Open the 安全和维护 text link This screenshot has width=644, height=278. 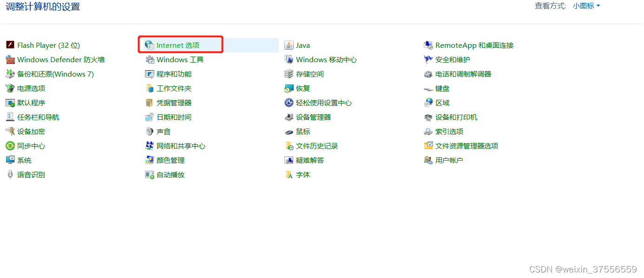[x=453, y=59]
